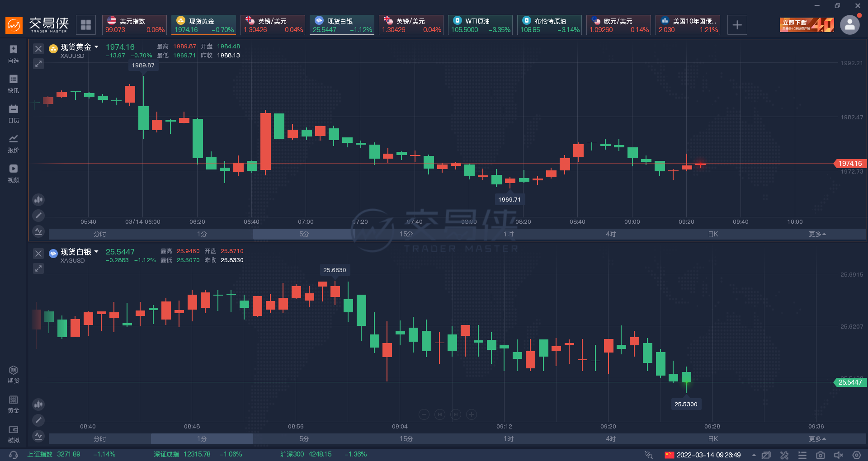The image size is (868, 461).
Task: Open the 视频 video sidebar icon
Action: click(x=14, y=173)
